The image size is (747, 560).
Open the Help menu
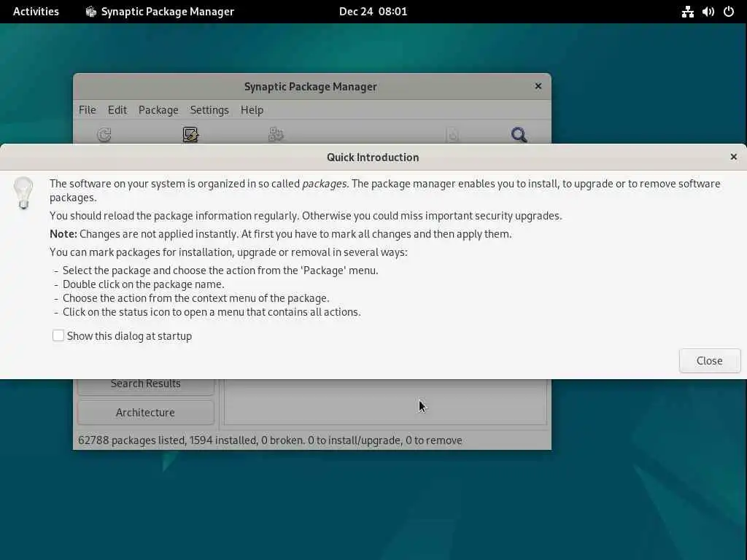[252, 110]
